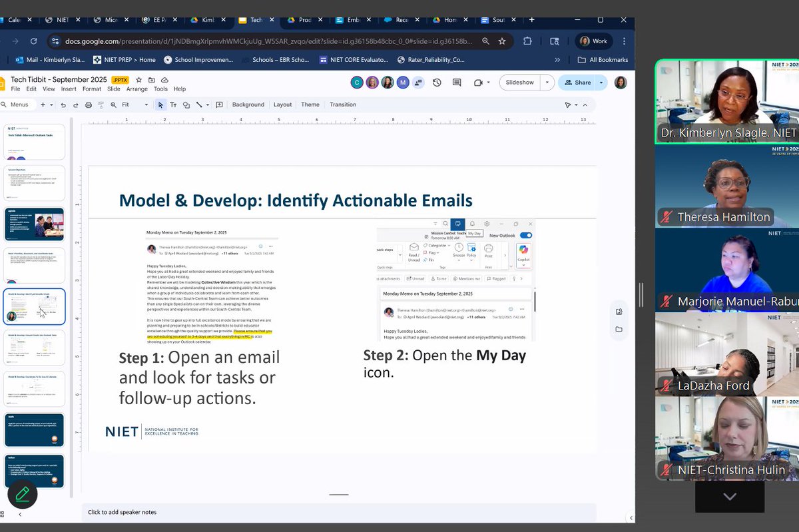Select the Line tool
Image resolution: width=799 pixels, height=532 pixels.
[x=199, y=105]
